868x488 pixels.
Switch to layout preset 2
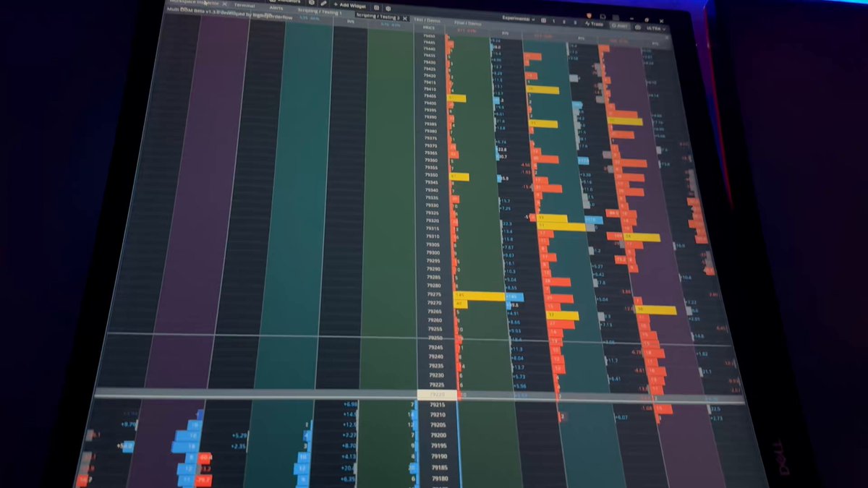coord(564,22)
